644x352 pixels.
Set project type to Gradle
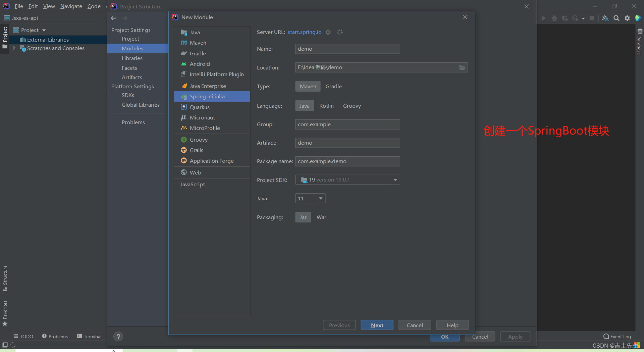click(x=333, y=86)
